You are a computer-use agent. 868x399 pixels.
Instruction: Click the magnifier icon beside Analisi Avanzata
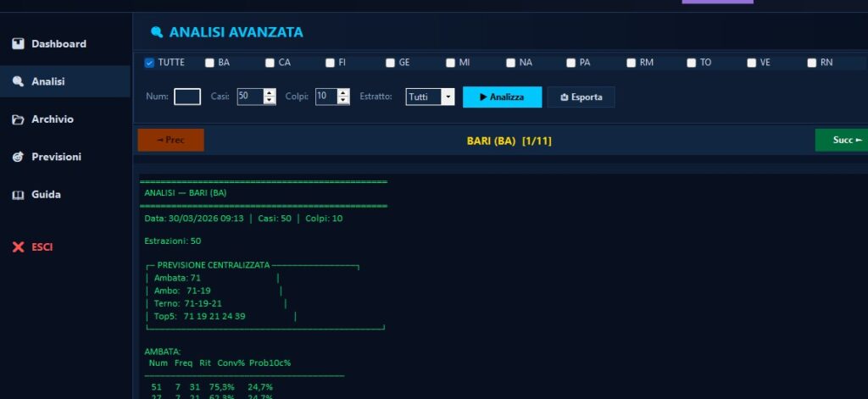point(156,32)
